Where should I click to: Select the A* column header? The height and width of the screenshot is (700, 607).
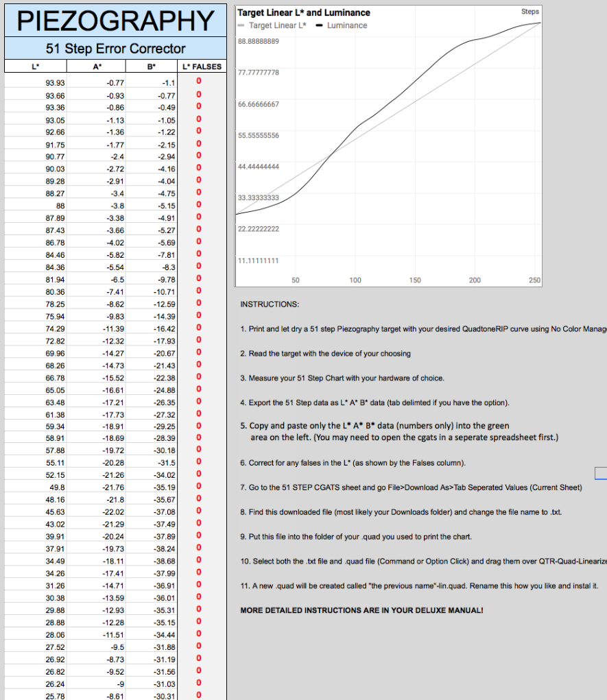97,67
